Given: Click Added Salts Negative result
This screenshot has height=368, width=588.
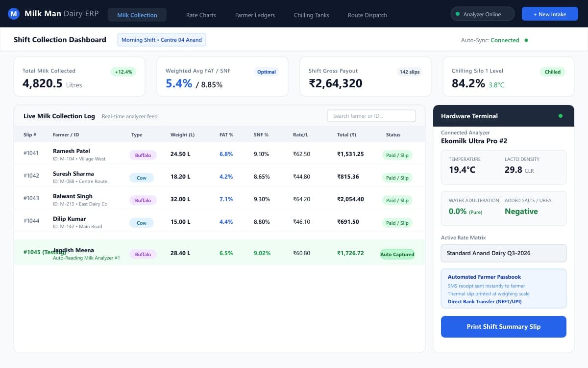Looking at the screenshot, I should [x=521, y=211].
